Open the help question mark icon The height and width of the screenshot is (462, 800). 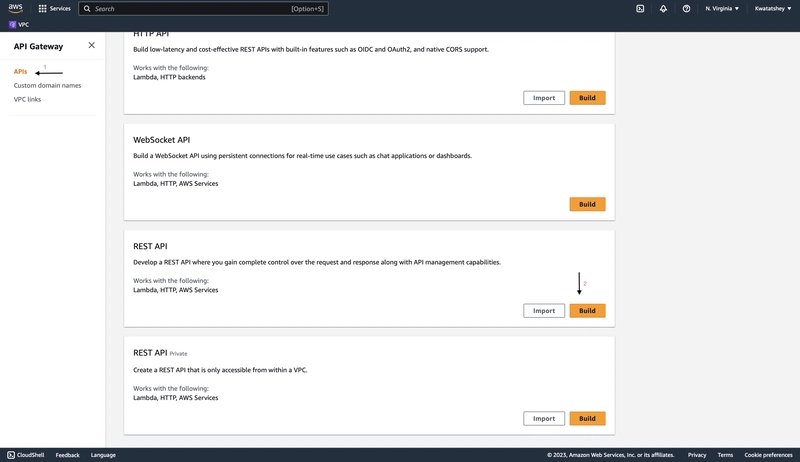coord(686,9)
